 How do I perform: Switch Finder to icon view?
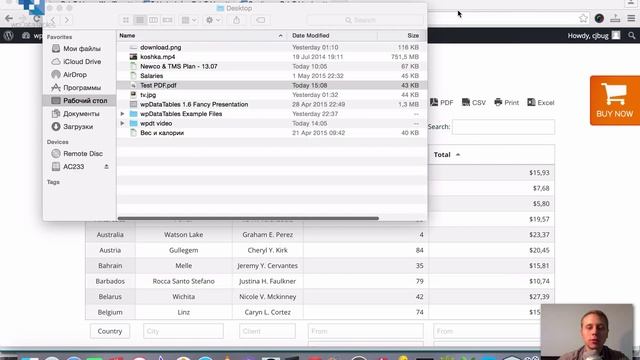coord(126,20)
